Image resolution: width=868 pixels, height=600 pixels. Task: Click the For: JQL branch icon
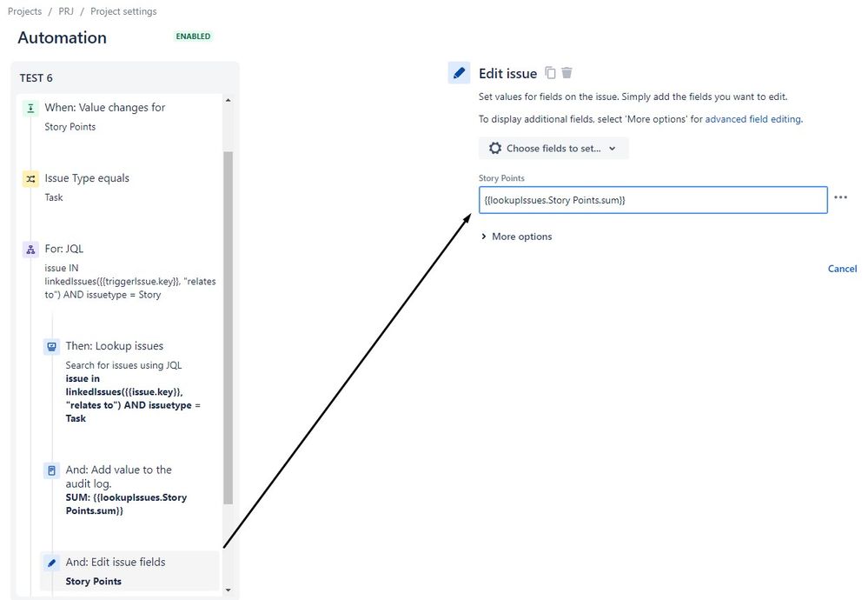pyautogui.click(x=30, y=249)
